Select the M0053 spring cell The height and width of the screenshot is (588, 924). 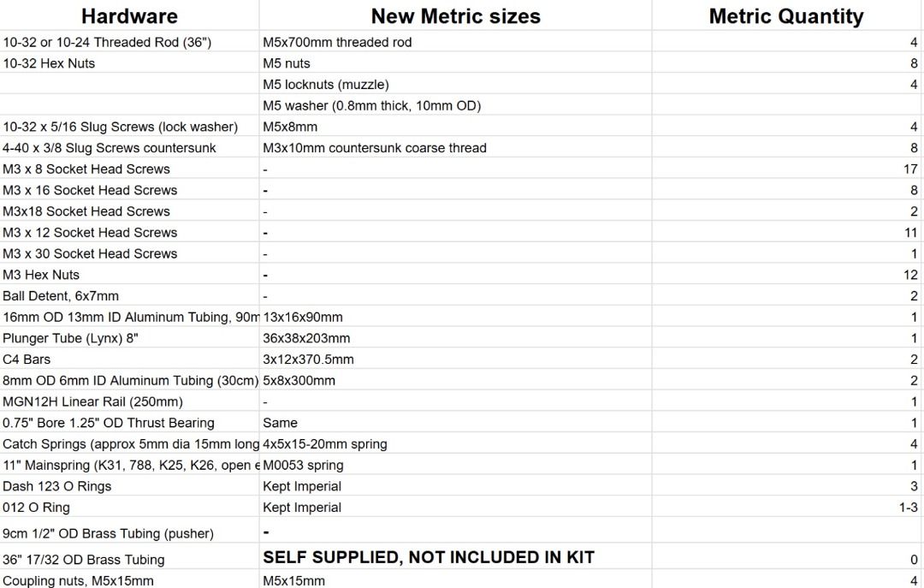[x=303, y=466]
